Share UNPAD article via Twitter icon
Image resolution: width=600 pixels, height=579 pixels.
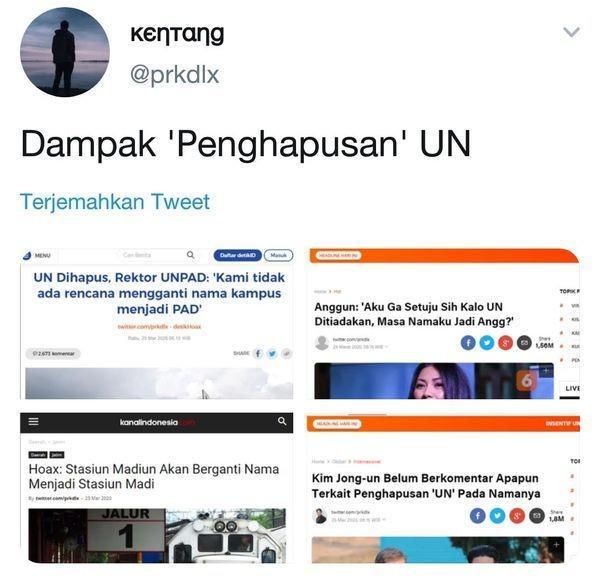272,354
